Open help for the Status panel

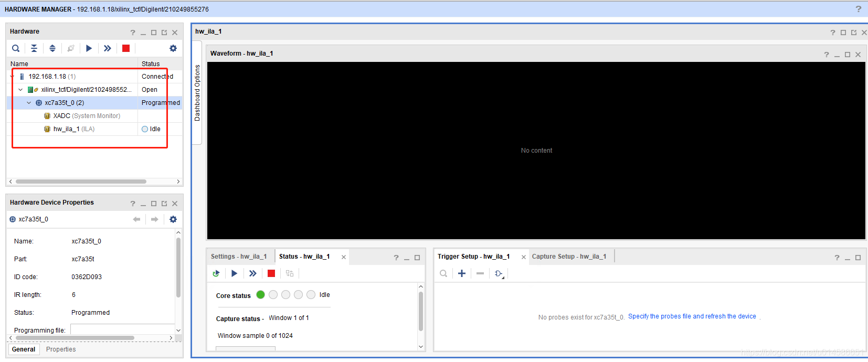pos(396,258)
